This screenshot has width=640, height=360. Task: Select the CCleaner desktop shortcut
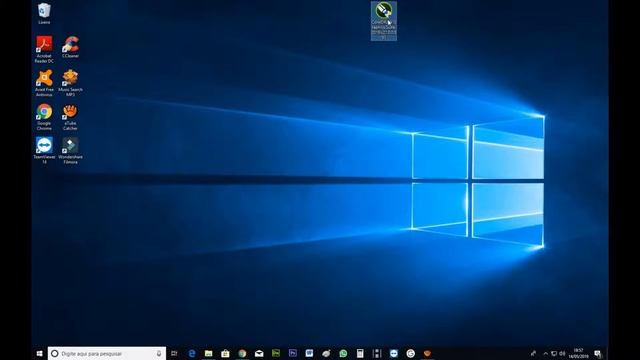pos(70,47)
